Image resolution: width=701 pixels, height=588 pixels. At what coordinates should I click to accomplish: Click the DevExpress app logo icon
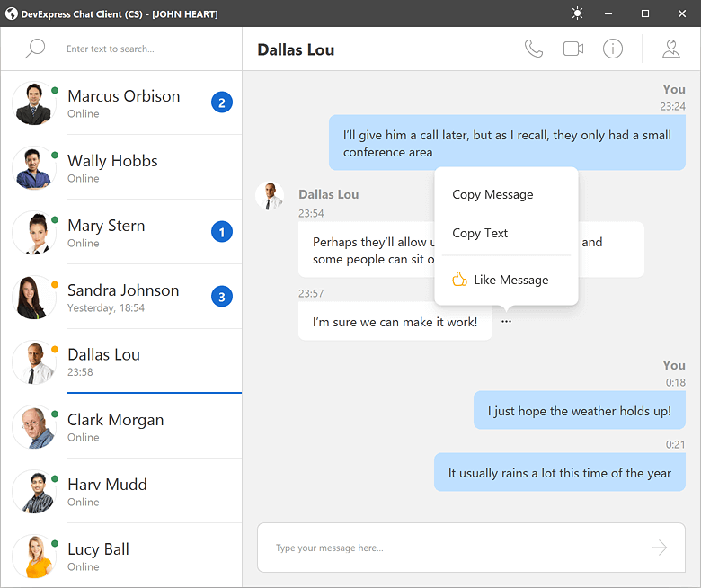[13, 13]
